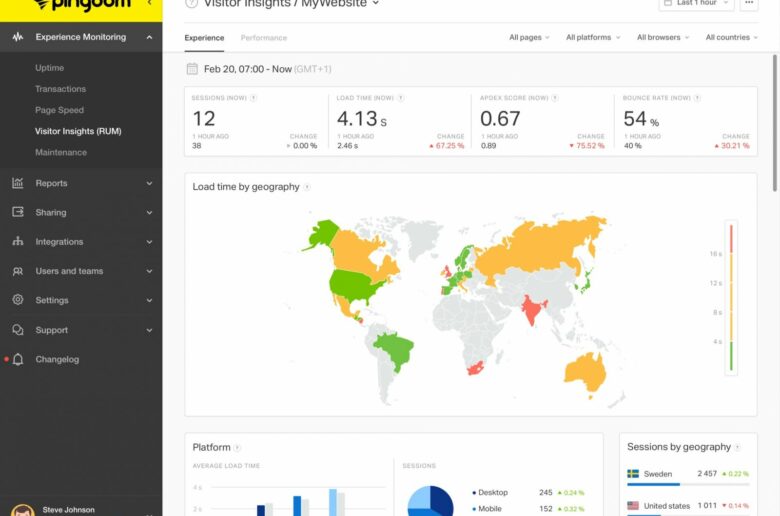Click Steve Johnson's avatar
This screenshot has width=780, height=516.
tap(22, 511)
